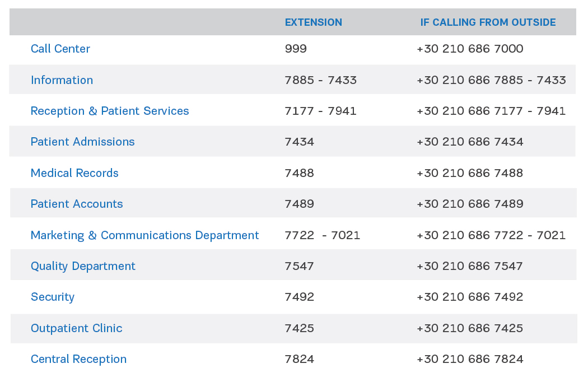The width and height of the screenshot is (588, 382).
Task: Open the Security link
Action: click(53, 297)
